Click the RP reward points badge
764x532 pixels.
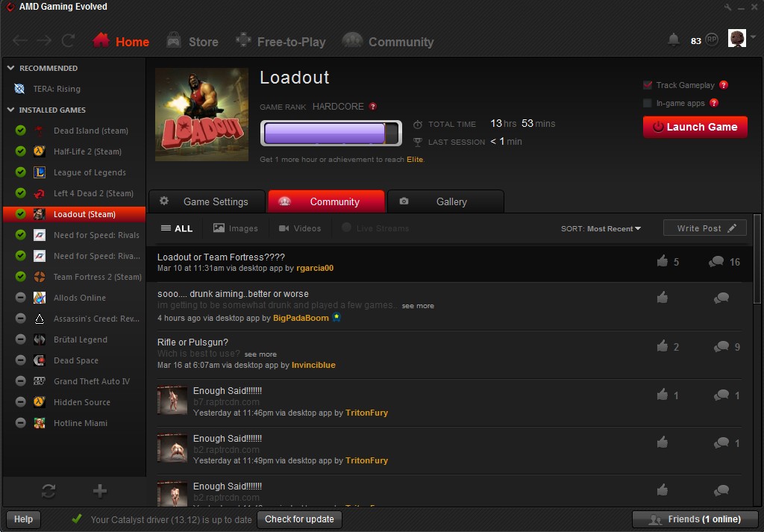[712, 40]
